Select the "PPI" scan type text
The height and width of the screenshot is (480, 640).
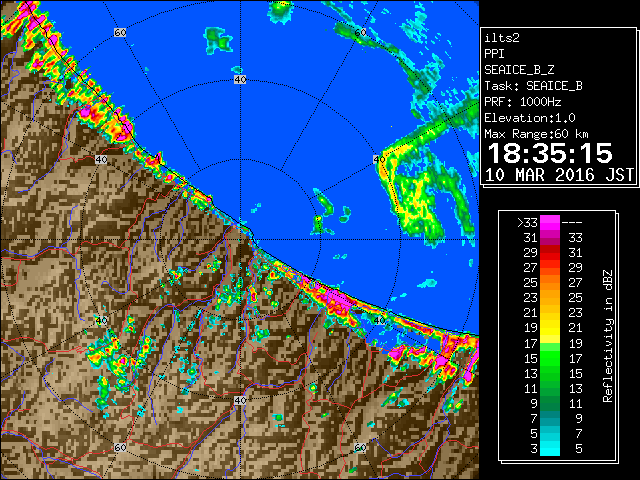coord(494,54)
